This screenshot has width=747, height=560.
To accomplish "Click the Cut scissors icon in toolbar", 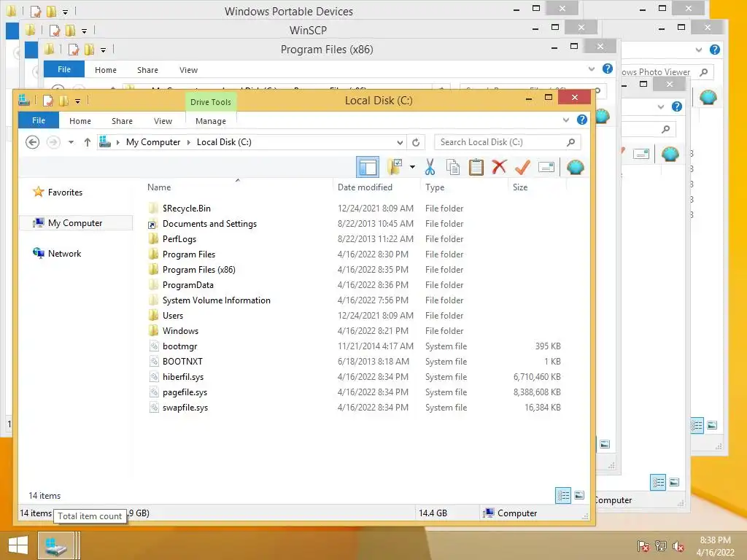I will 430,167.
